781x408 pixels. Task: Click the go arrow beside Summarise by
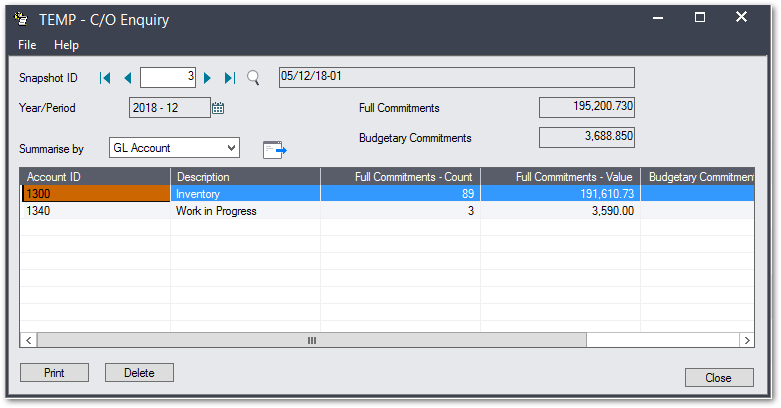point(274,149)
